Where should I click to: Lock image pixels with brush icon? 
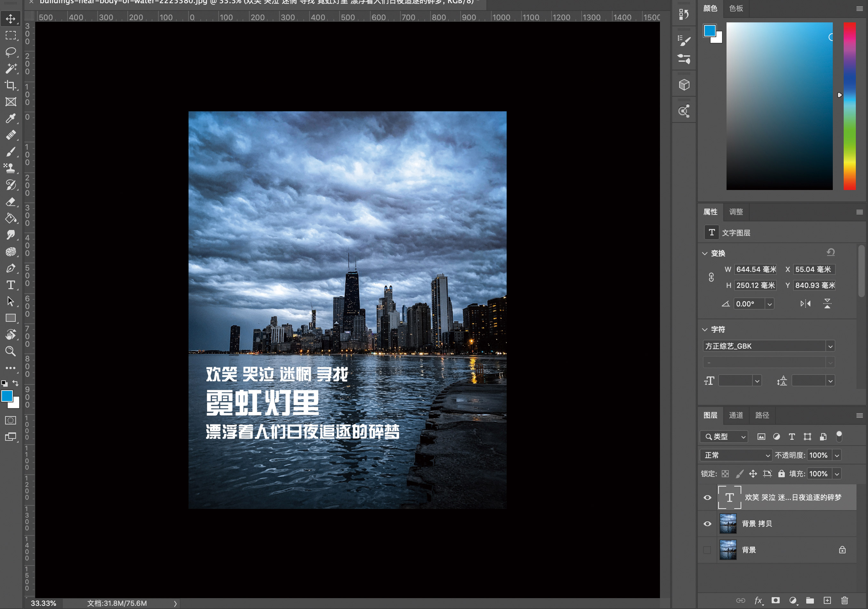(x=739, y=474)
